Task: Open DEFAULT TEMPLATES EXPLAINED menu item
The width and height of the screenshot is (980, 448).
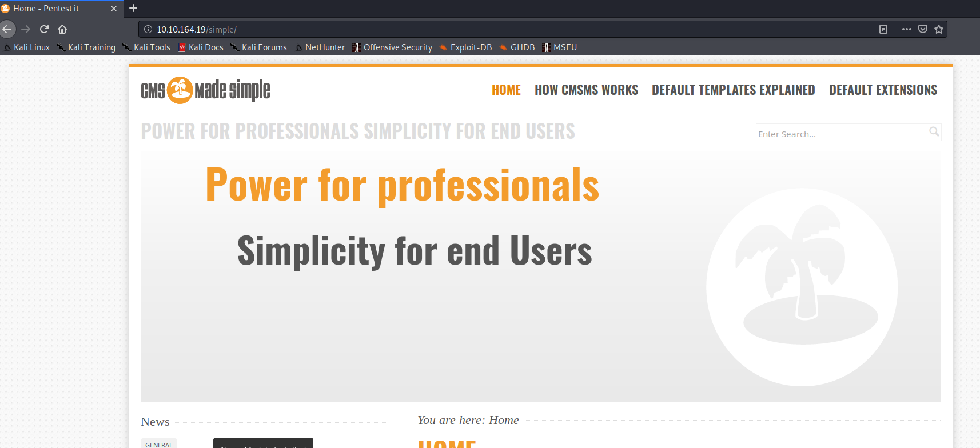Action: [733, 90]
